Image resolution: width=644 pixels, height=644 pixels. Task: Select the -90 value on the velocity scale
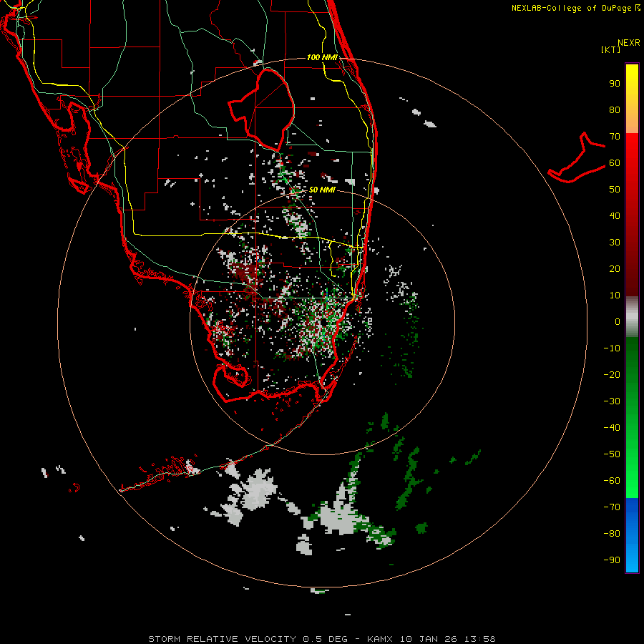(x=612, y=560)
